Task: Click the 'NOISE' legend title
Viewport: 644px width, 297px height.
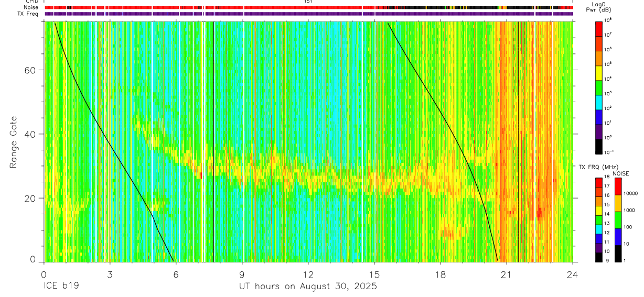Action: click(620, 173)
